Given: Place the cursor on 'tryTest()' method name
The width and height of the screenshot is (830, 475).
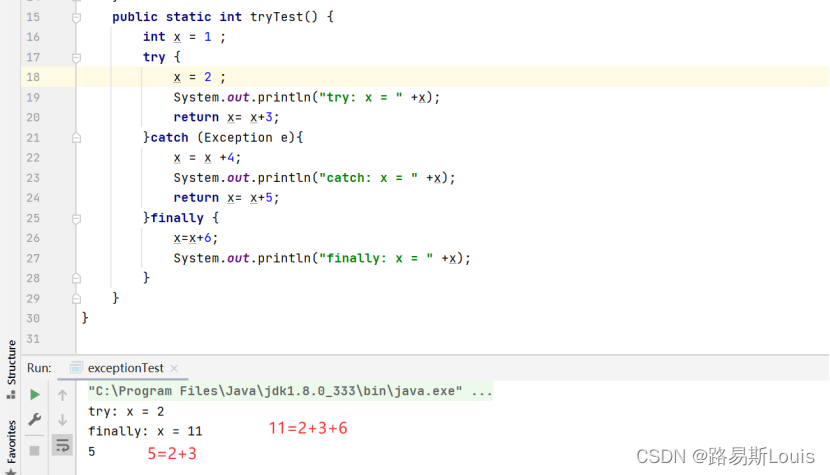Looking at the screenshot, I should tap(284, 17).
